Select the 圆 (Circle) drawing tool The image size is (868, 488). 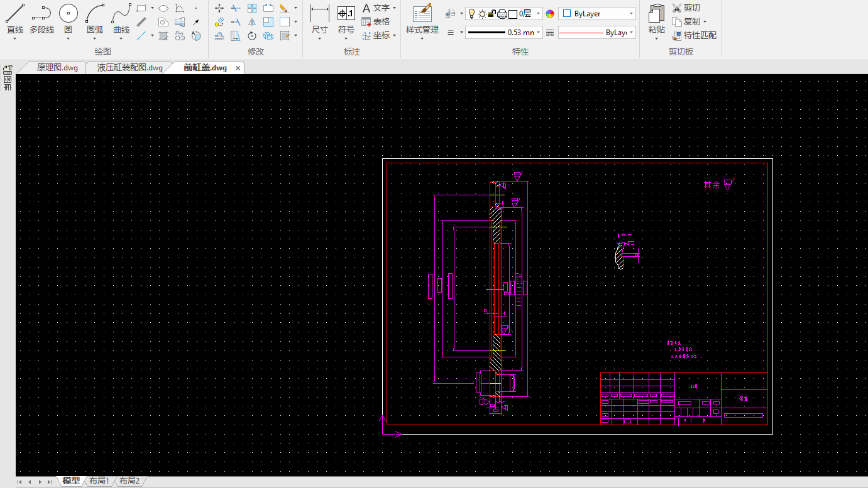pos(68,19)
